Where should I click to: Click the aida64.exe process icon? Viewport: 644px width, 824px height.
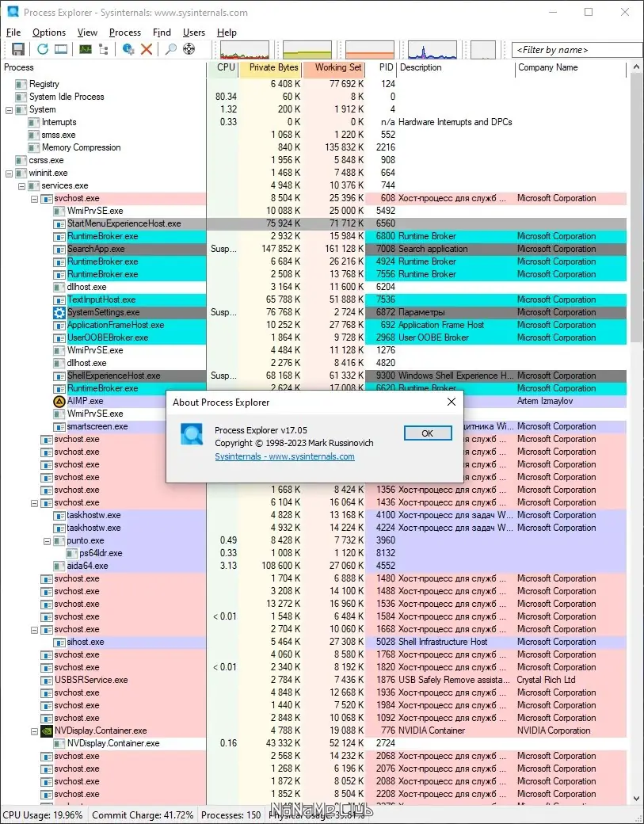pyautogui.click(x=59, y=566)
